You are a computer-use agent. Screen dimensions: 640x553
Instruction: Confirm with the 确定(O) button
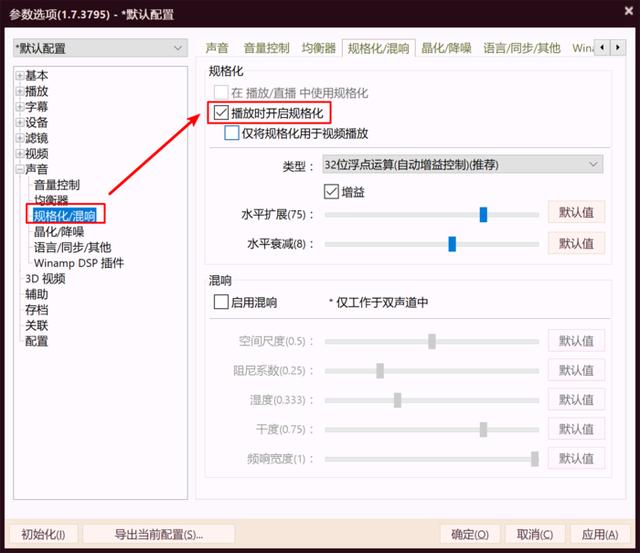(x=470, y=534)
